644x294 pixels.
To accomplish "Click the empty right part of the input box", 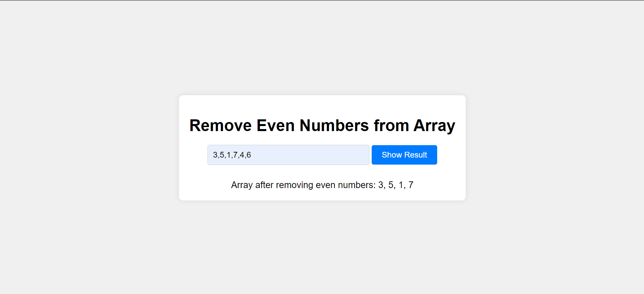I will (319, 155).
